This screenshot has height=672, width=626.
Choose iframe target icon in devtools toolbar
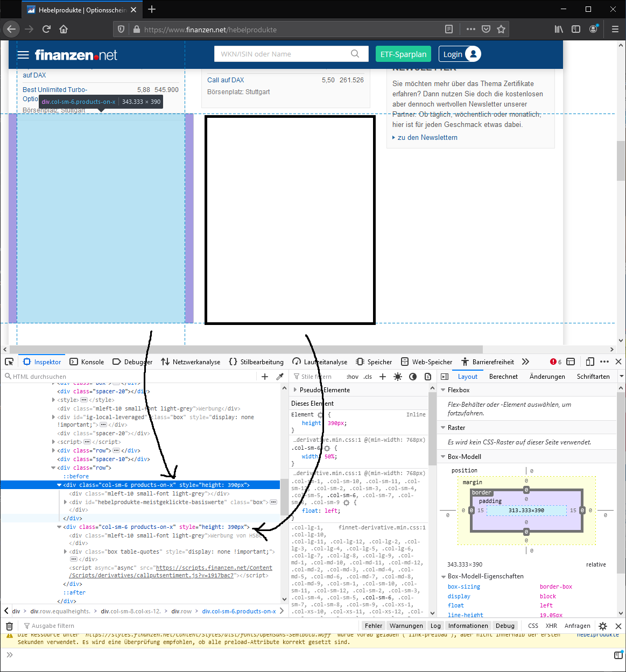click(x=571, y=362)
